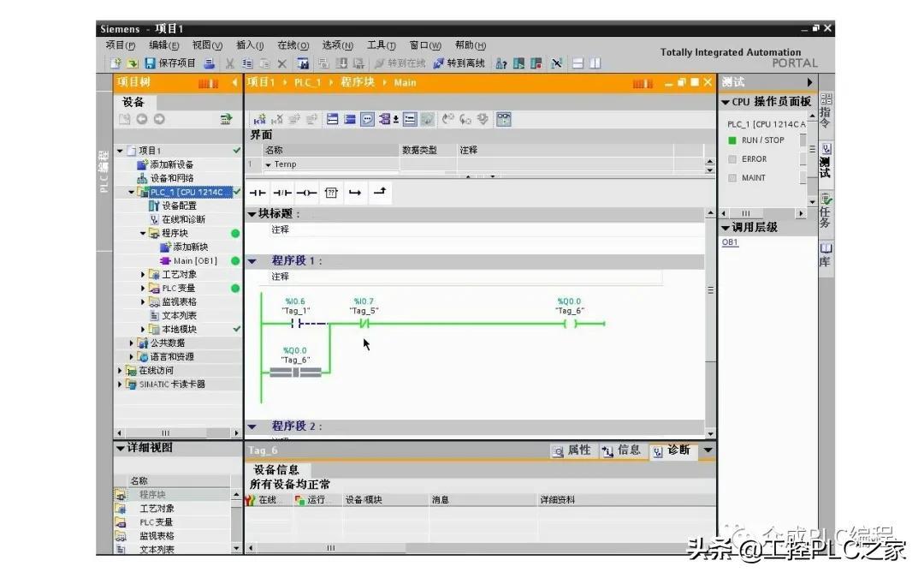Open the OB1 call hierarchy link
This screenshot has height=578, width=924.
(x=730, y=242)
